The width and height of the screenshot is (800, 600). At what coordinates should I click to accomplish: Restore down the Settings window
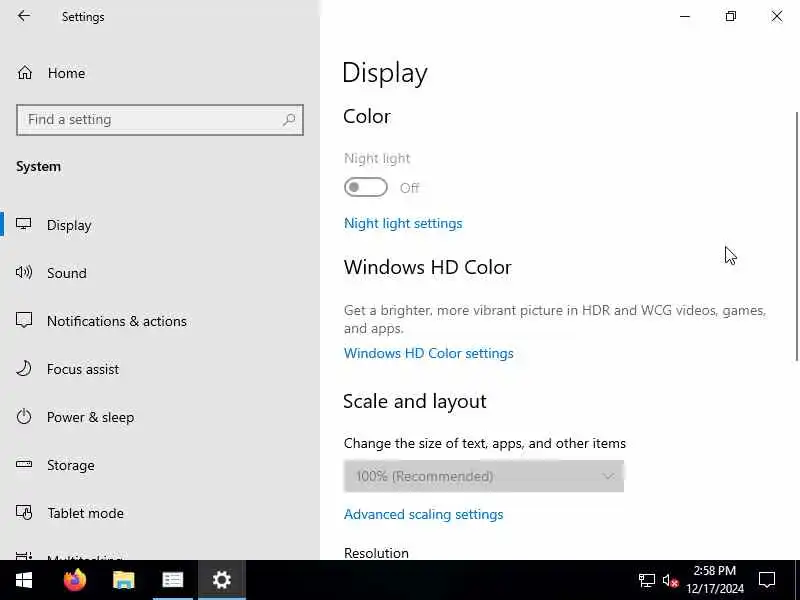coord(731,16)
